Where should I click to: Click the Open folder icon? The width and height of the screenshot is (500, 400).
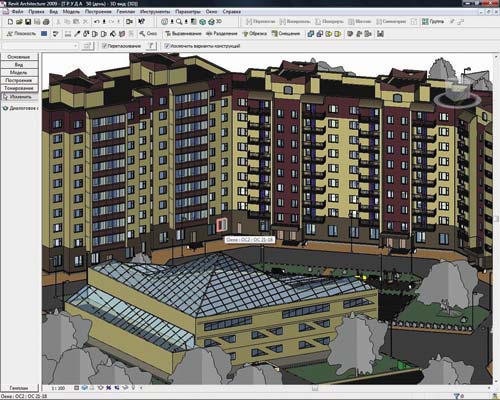tap(19, 22)
